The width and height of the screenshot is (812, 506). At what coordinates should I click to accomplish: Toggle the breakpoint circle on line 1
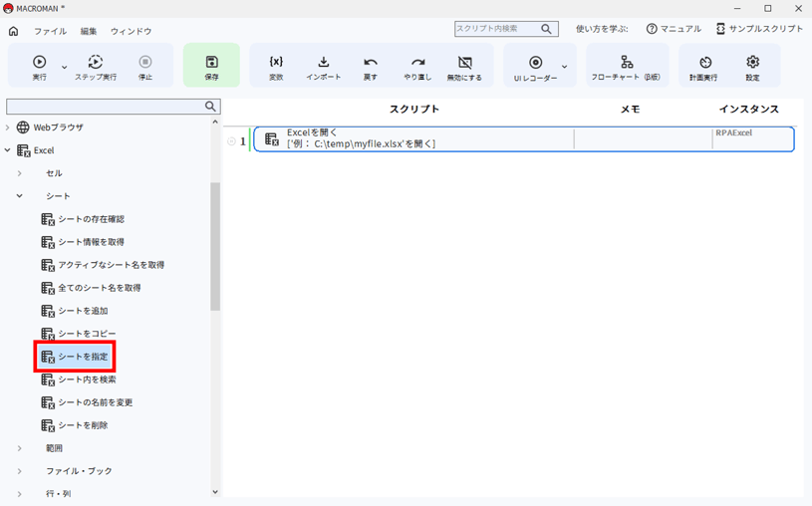tap(231, 141)
